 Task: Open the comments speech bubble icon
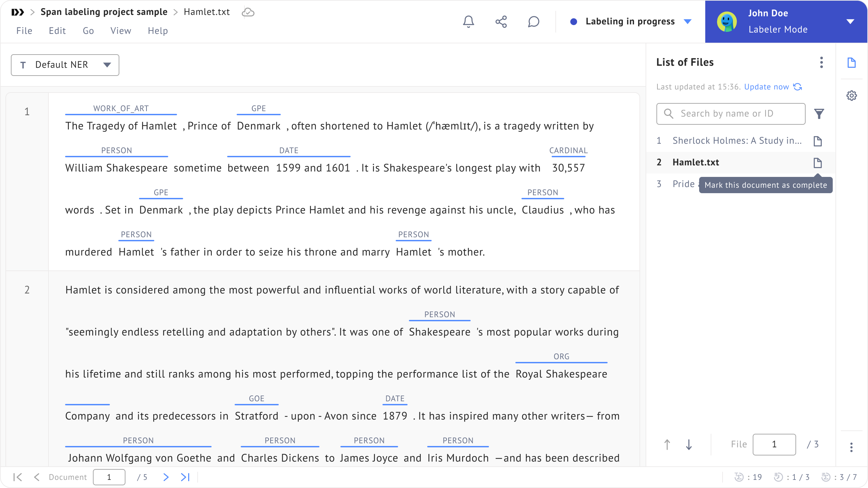click(x=533, y=22)
